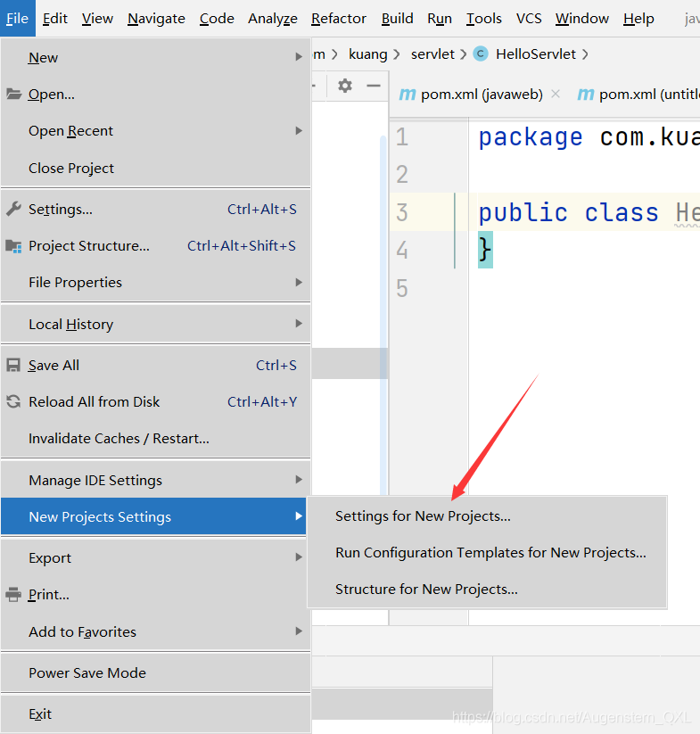Click the printer icon next to Print
Image resolution: width=700 pixels, height=734 pixels.
(13, 595)
